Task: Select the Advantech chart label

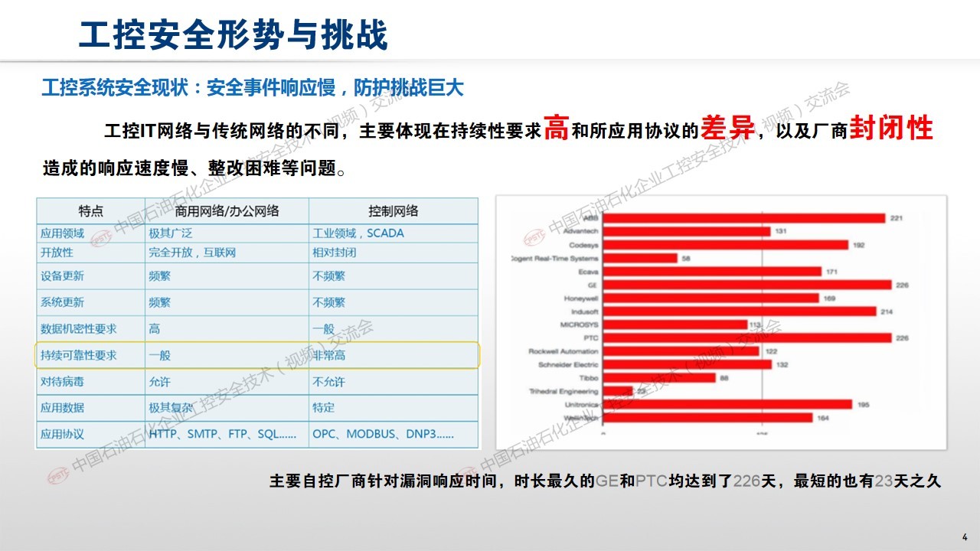Action: (x=580, y=231)
